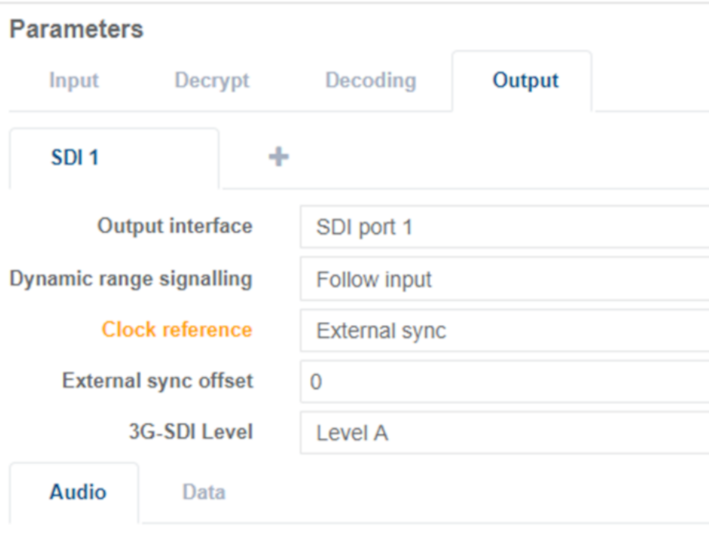Add a new SDI output with plus icon
The image size is (709, 541).
pyautogui.click(x=280, y=157)
